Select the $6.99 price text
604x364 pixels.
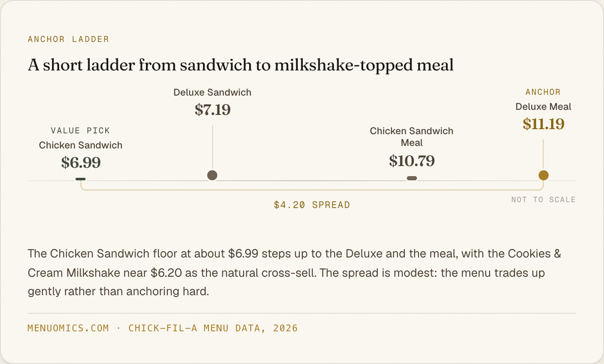pos(81,162)
